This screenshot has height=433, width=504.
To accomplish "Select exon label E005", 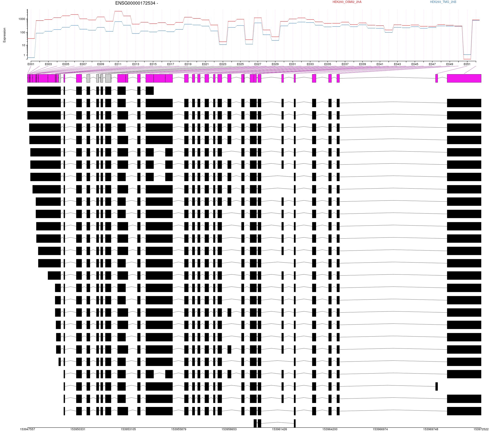I will 66,64.
